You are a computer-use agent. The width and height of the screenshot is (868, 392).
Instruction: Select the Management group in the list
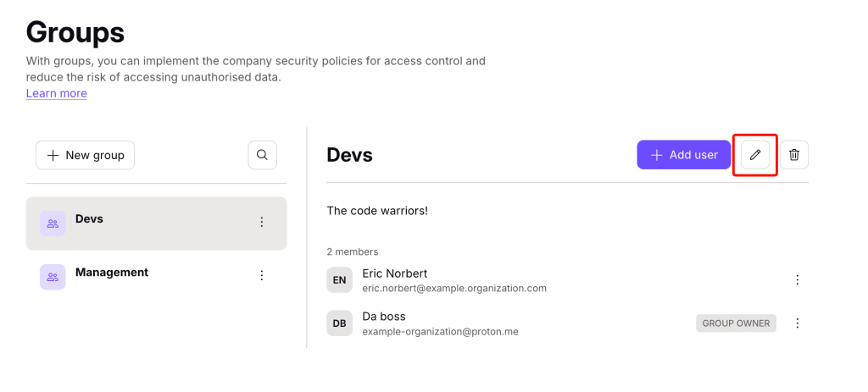click(156, 277)
